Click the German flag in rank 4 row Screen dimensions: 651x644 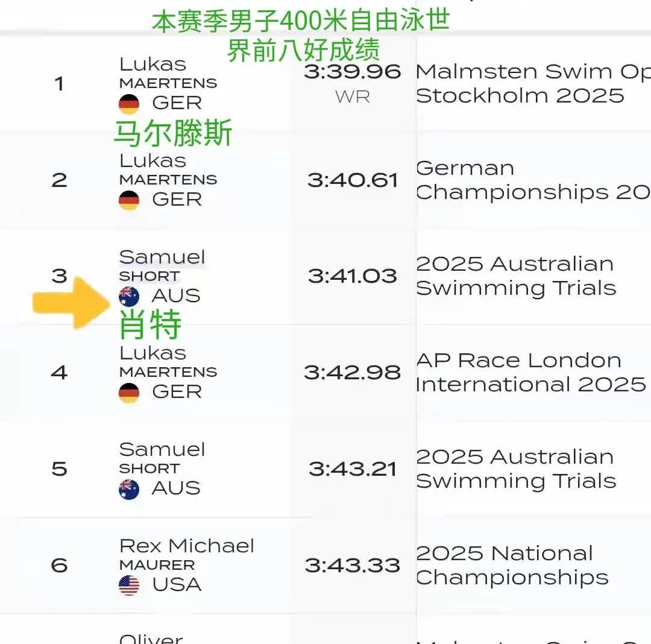point(129,393)
